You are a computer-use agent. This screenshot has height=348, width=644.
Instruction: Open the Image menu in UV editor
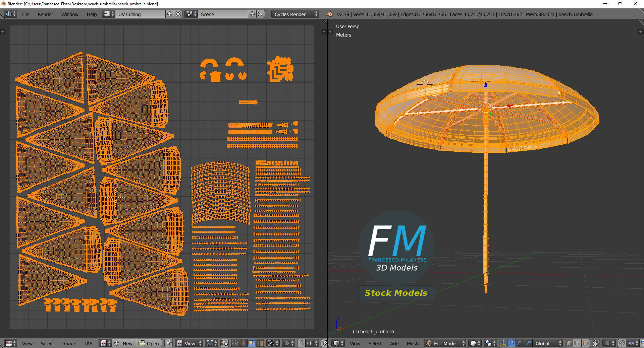(x=69, y=344)
